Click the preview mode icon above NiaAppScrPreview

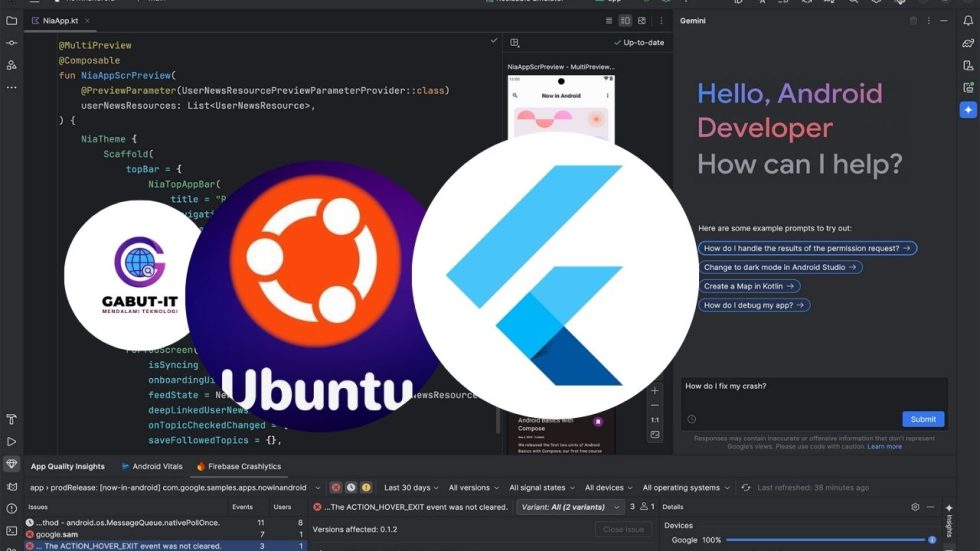tap(514, 42)
